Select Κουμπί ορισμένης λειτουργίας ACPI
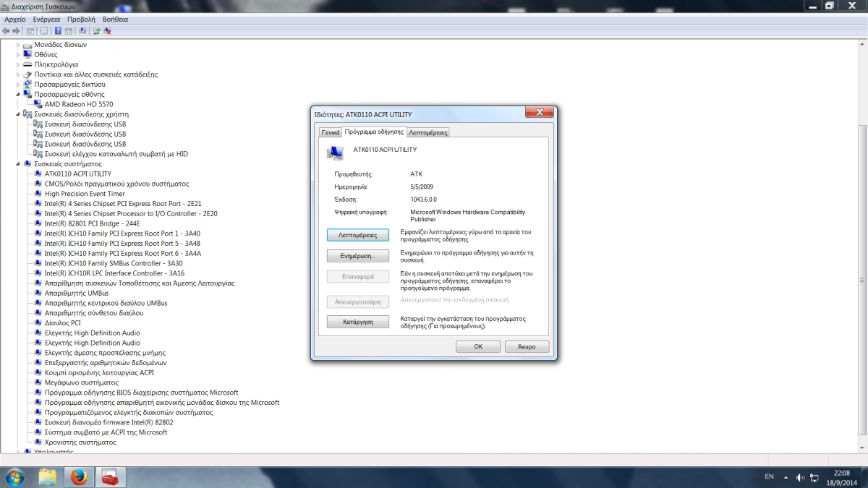This screenshot has height=488, width=868. (x=99, y=373)
